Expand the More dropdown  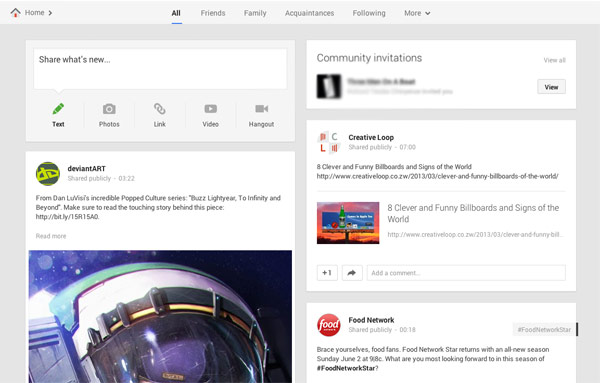tap(417, 13)
